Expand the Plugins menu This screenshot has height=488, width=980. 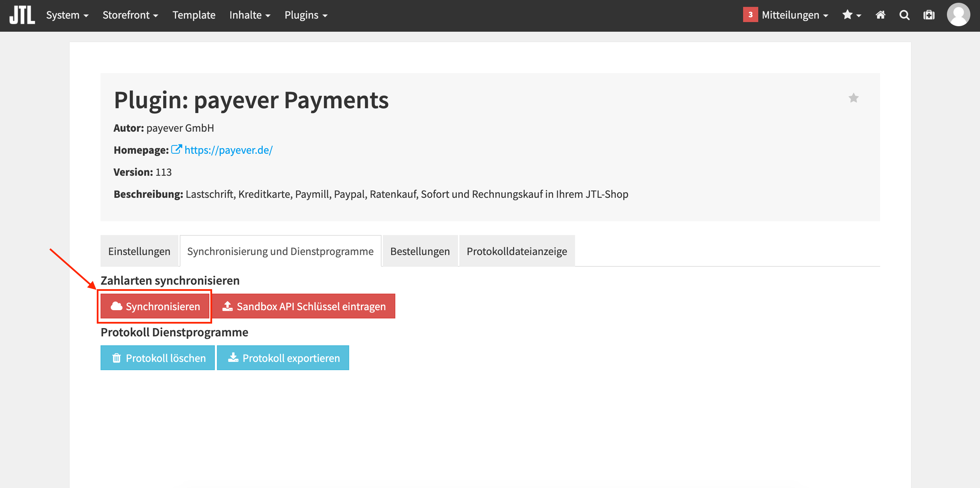pos(306,15)
